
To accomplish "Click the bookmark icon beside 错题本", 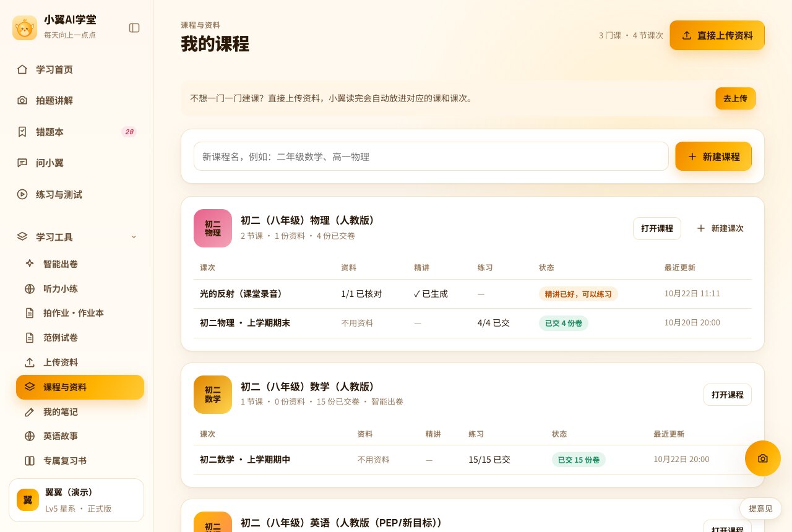I will coord(22,132).
